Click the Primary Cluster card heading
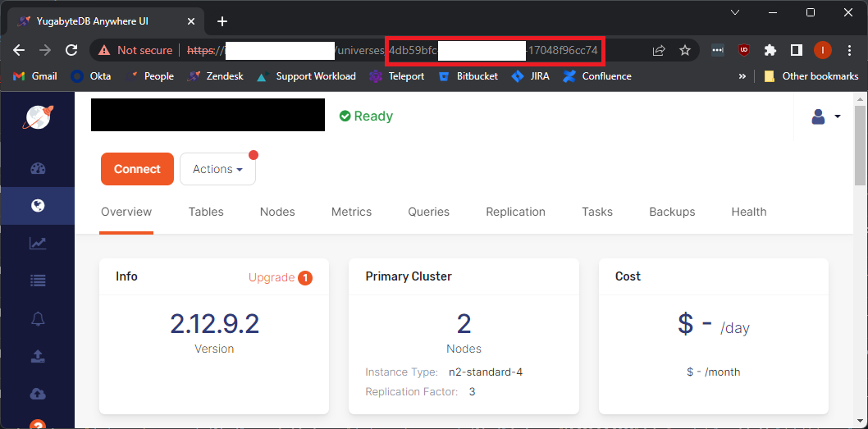868x429 pixels. pos(409,276)
